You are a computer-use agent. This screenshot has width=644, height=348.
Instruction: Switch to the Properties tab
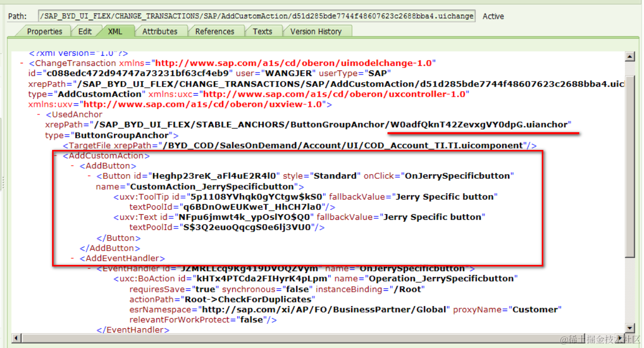[45, 31]
